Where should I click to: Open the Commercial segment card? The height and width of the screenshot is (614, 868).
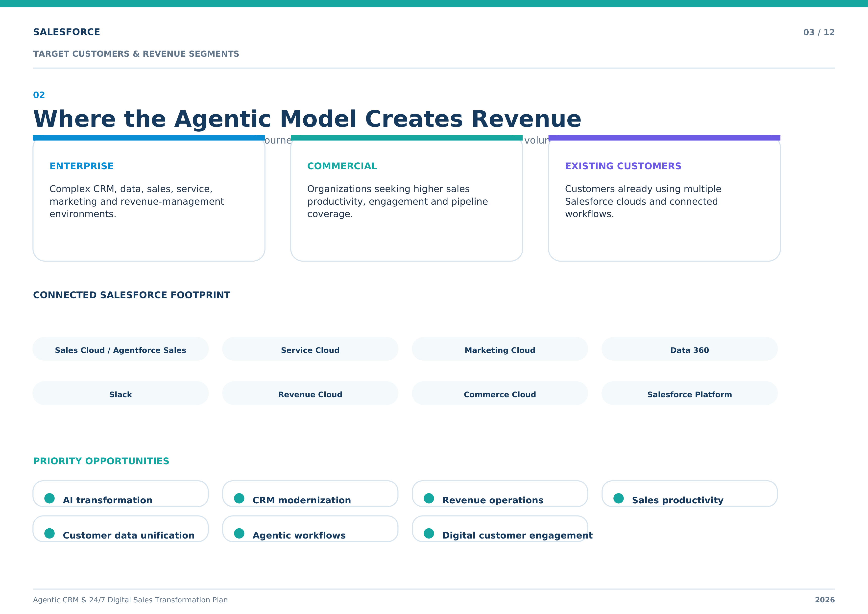pyautogui.click(x=406, y=198)
